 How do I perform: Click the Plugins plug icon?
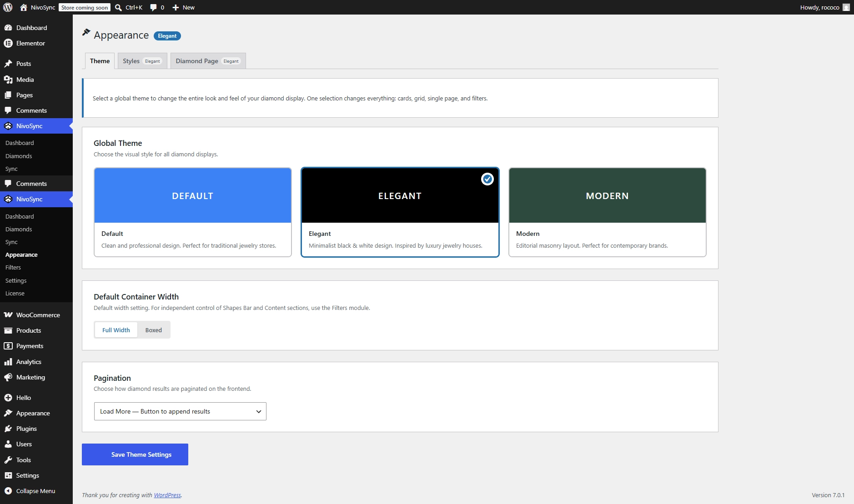[x=8, y=429]
